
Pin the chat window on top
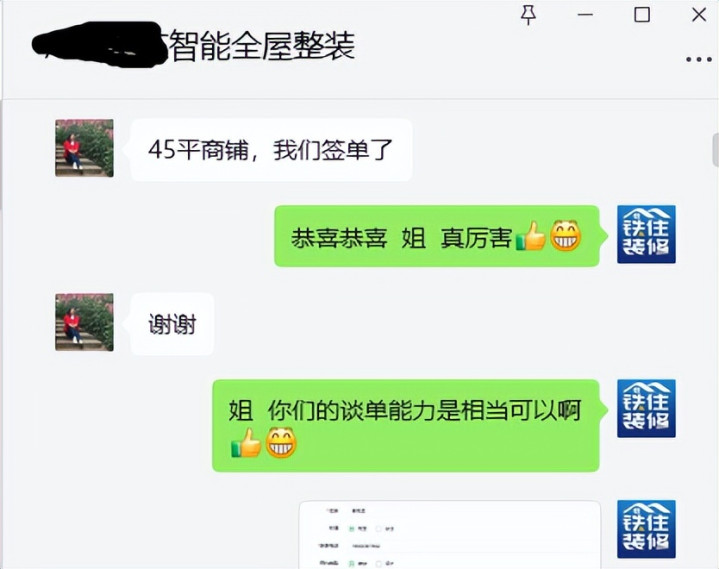pos(528,15)
